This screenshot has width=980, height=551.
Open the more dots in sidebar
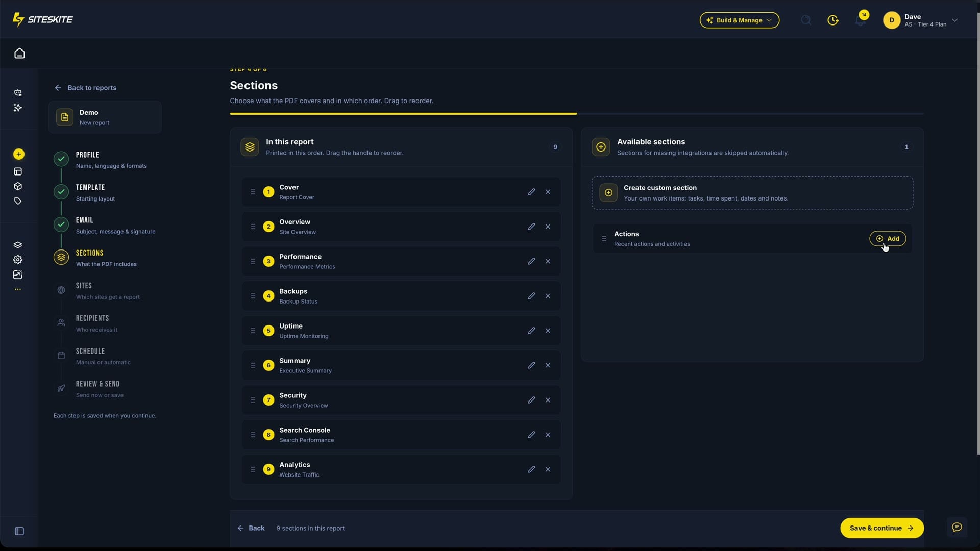pyautogui.click(x=18, y=289)
